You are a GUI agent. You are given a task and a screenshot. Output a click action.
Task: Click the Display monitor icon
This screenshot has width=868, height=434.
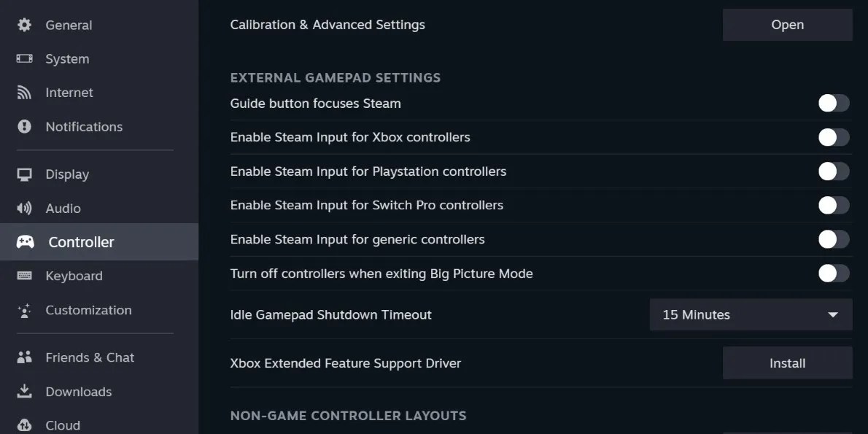tap(24, 174)
